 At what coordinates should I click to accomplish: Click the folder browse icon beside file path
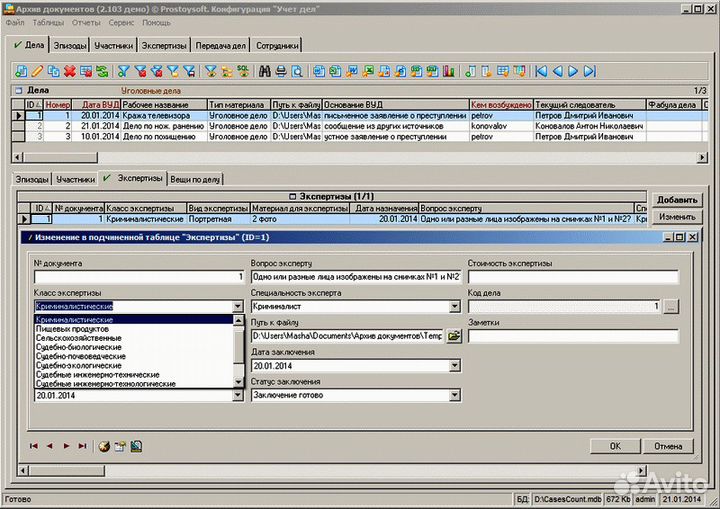pyautogui.click(x=453, y=336)
